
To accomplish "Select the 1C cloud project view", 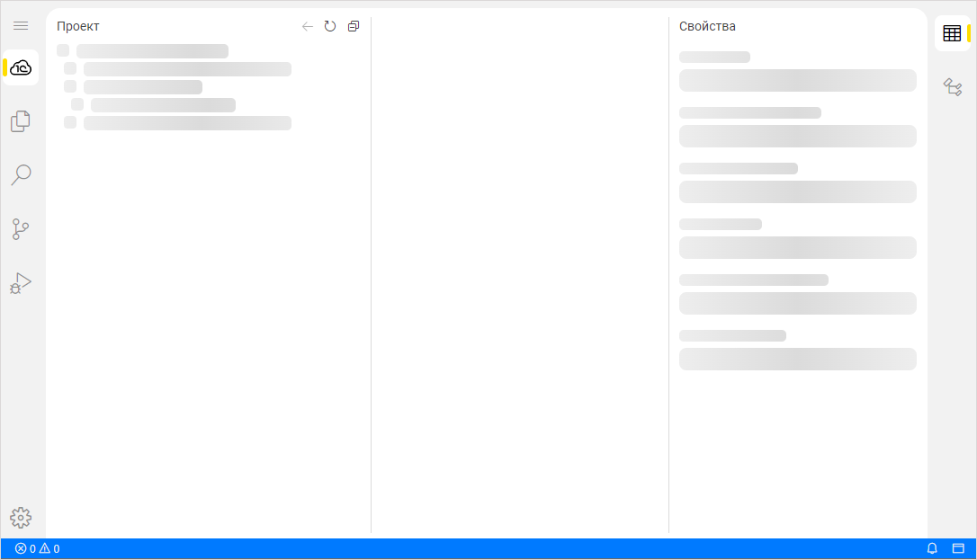I will (21, 67).
